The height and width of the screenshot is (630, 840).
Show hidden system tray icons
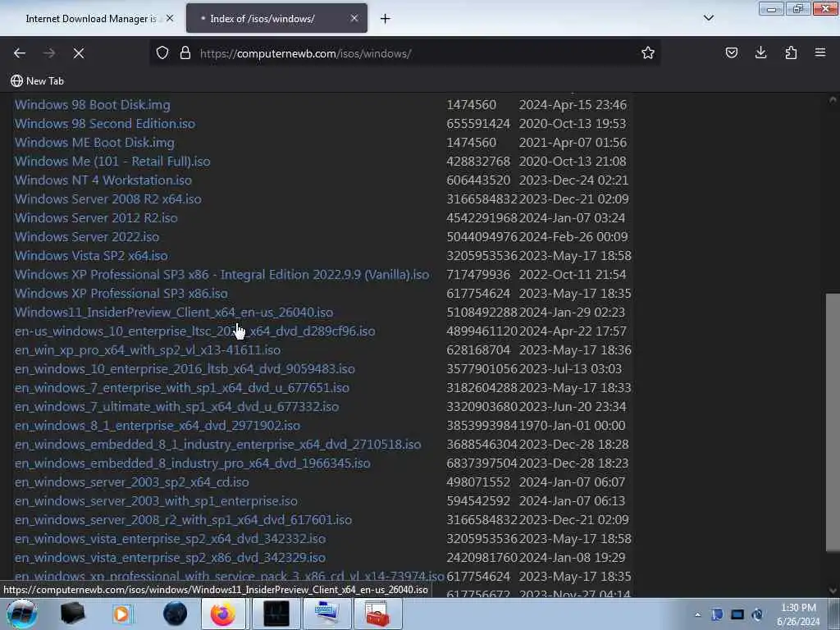(697, 614)
